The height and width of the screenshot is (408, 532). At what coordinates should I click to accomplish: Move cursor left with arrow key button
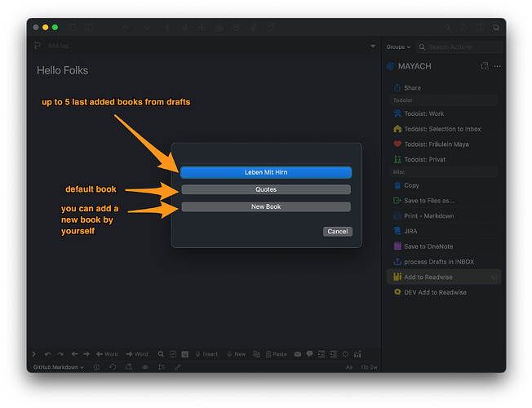(x=74, y=354)
